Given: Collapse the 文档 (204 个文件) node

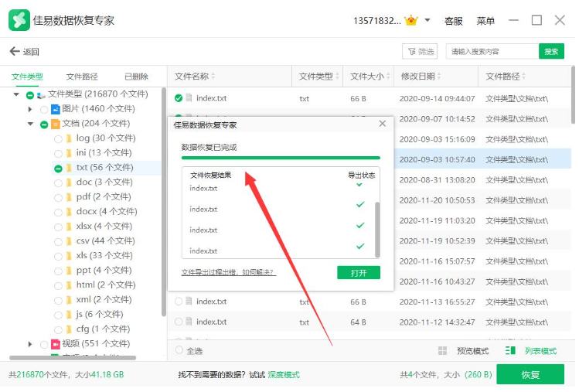Looking at the screenshot, I should click(x=30, y=124).
